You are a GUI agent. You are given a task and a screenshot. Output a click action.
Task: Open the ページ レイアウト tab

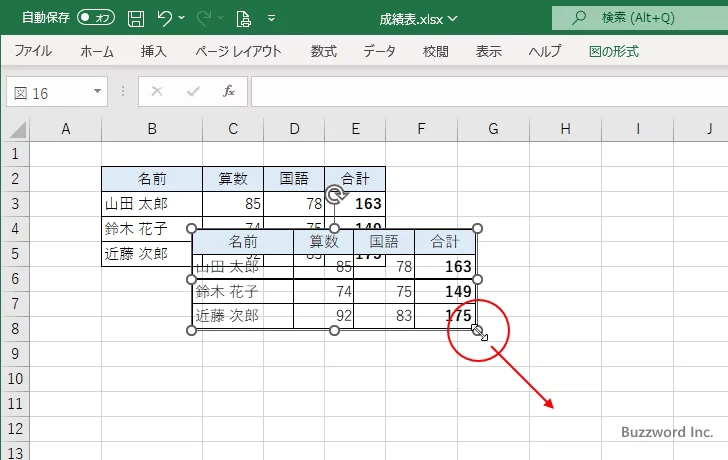coord(238,51)
